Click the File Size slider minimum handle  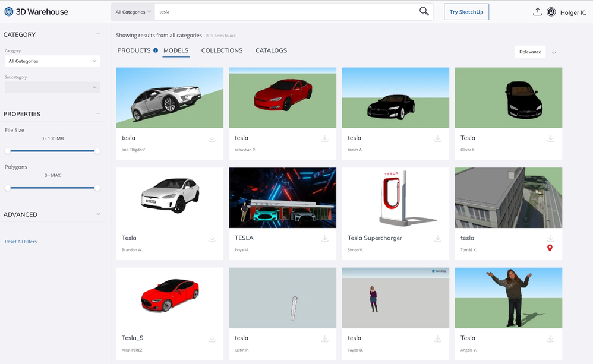point(8,151)
